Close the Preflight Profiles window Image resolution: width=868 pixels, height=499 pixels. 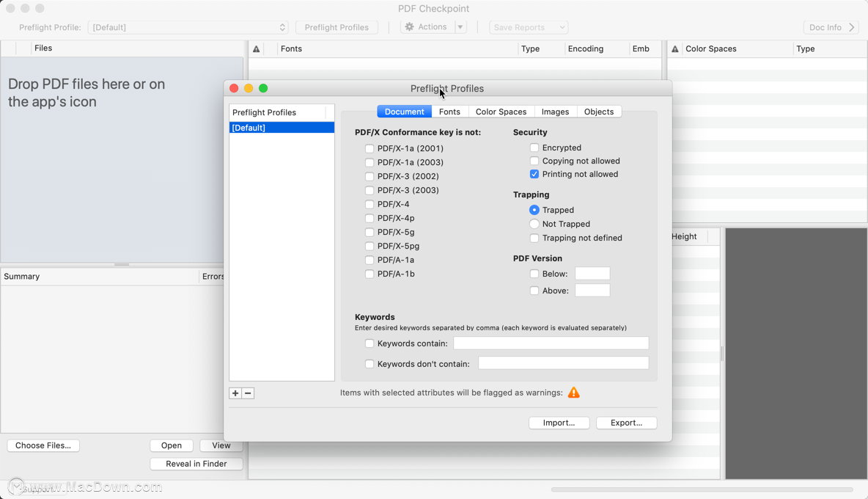234,88
